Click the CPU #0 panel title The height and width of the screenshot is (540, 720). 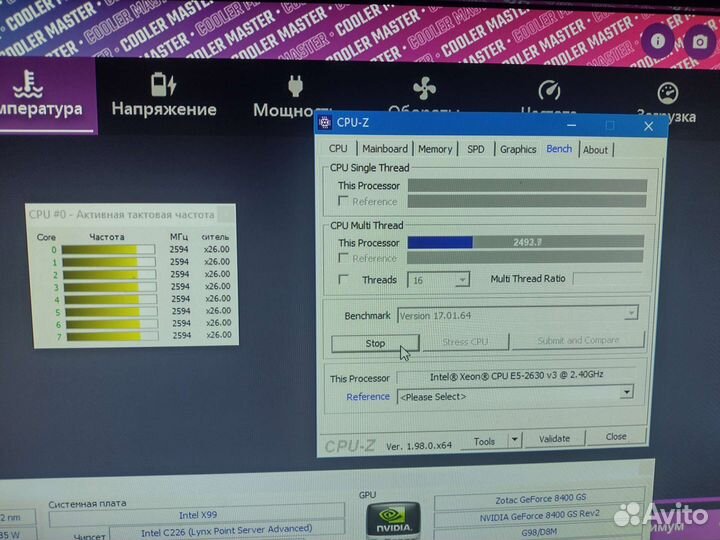(x=121, y=214)
